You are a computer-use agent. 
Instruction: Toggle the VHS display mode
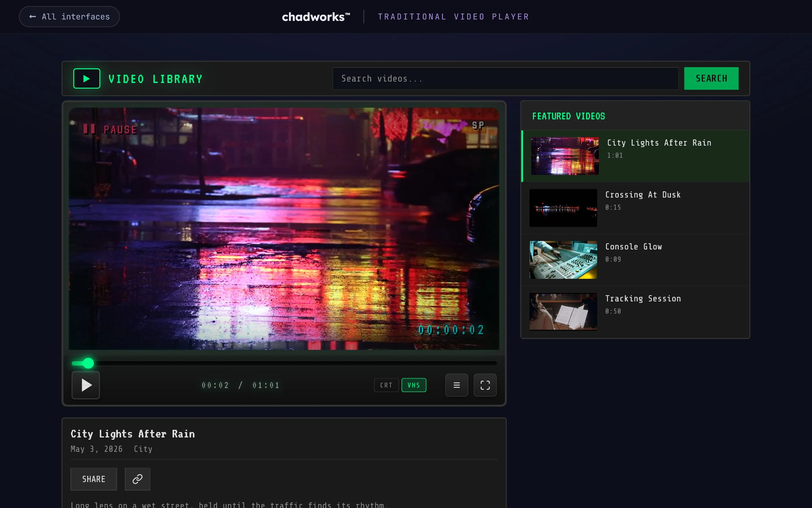pos(414,385)
